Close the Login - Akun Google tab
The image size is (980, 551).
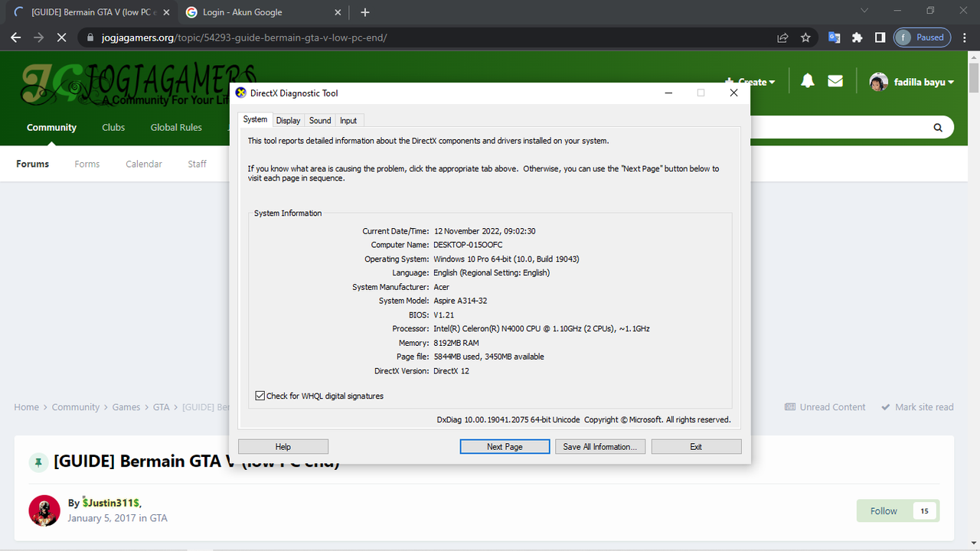point(339,12)
